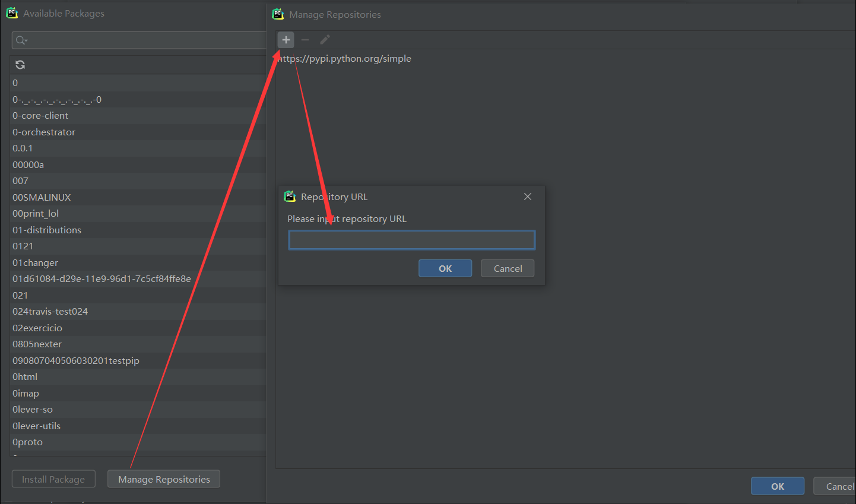Click the Install Package button

click(x=53, y=479)
